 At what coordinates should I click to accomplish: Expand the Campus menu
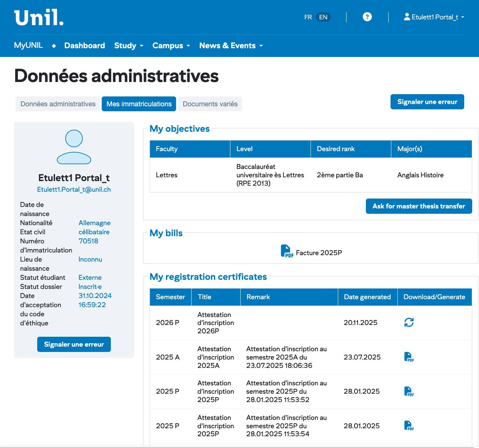pyautogui.click(x=171, y=46)
